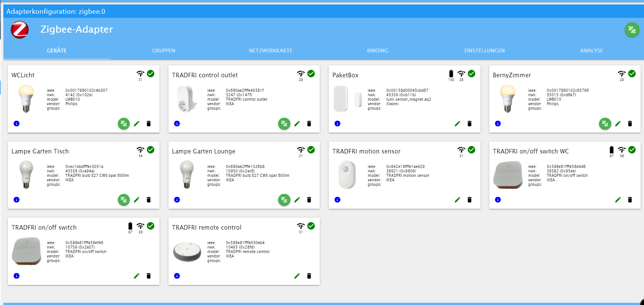Click model text lumi.sensor_magnet.aq2
This screenshot has height=305, width=644.
click(x=409, y=99)
